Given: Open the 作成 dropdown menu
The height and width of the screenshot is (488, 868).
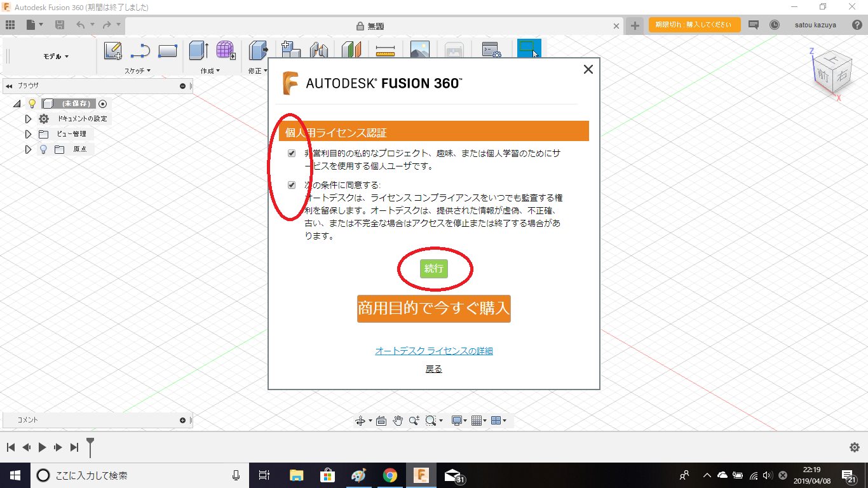Looking at the screenshot, I should tap(210, 71).
